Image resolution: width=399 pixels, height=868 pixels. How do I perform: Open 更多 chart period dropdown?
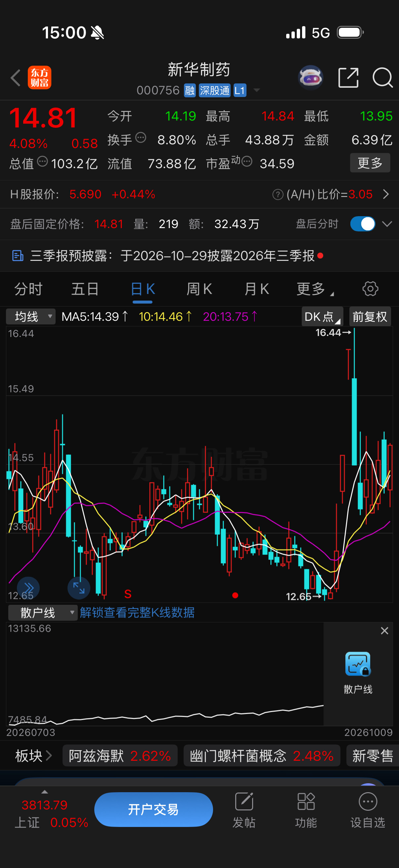315,289
